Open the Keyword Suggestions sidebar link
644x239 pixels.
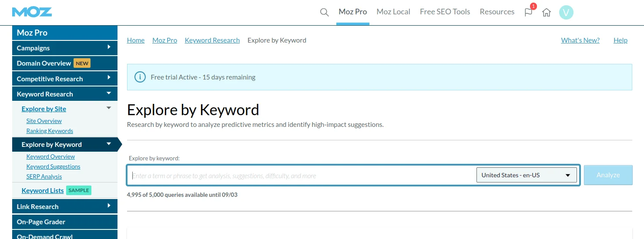(x=53, y=166)
